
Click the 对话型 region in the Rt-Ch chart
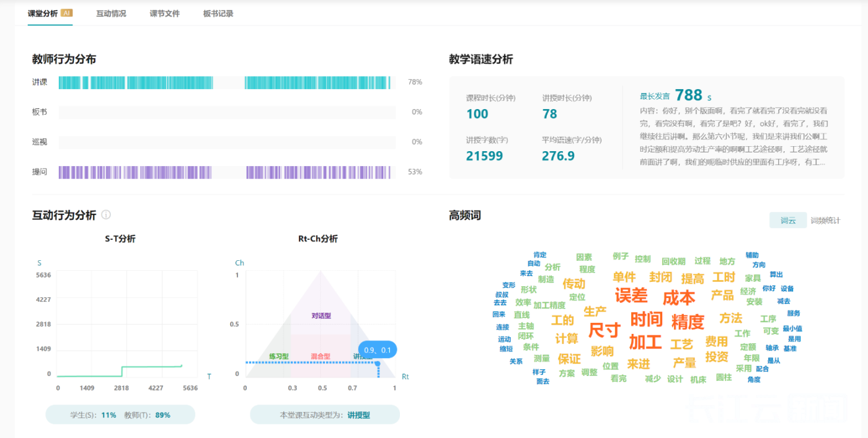(321, 316)
